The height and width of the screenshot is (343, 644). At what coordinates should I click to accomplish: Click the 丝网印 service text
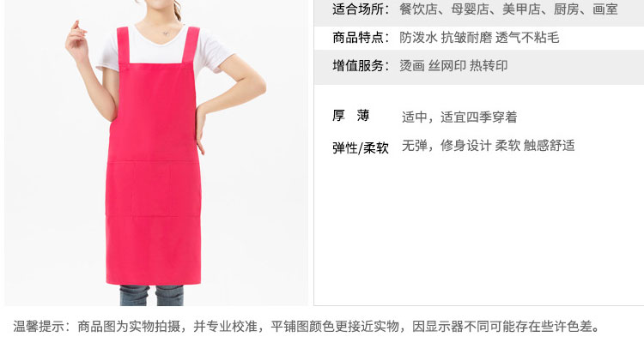click(x=447, y=66)
